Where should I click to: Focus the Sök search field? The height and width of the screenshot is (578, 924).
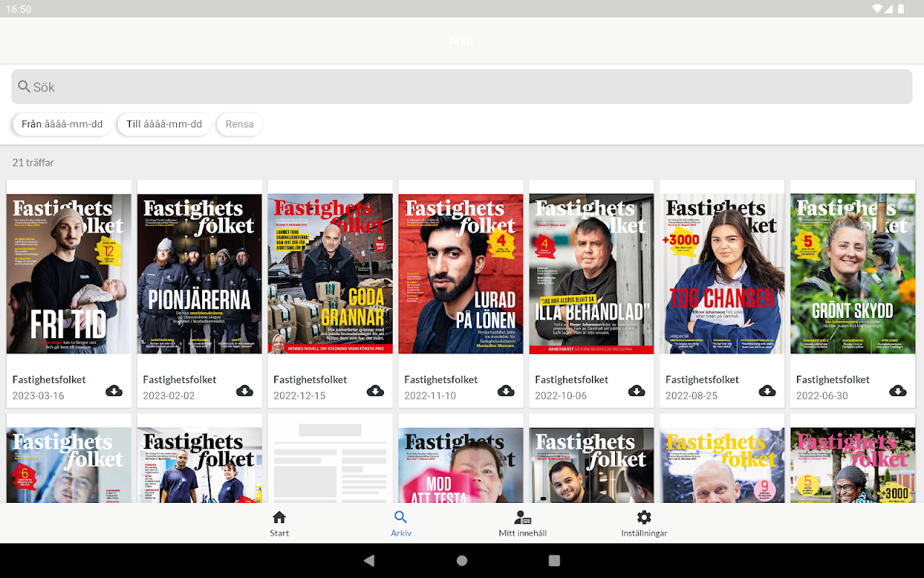tap(462, 87)
